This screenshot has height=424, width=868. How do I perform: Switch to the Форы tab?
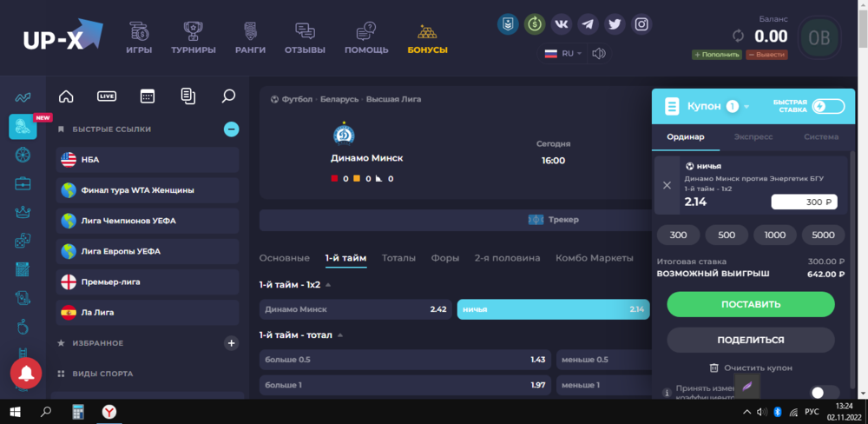click(x=445, y=258)
